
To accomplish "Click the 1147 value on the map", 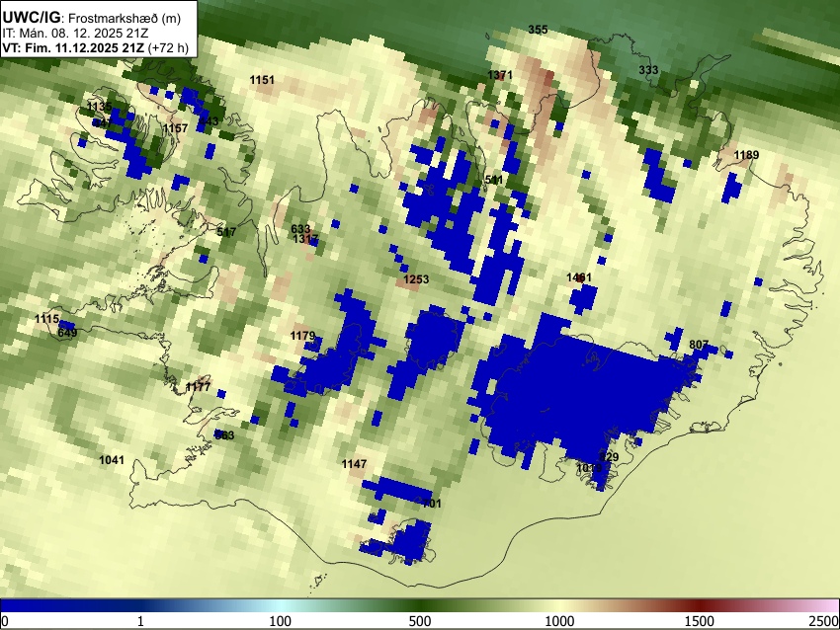I will [354, 463].
